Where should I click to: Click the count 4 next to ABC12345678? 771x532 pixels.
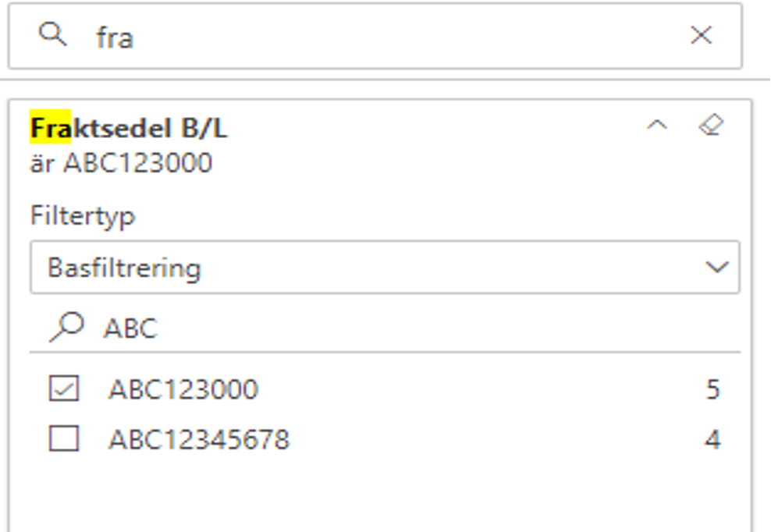713,439
